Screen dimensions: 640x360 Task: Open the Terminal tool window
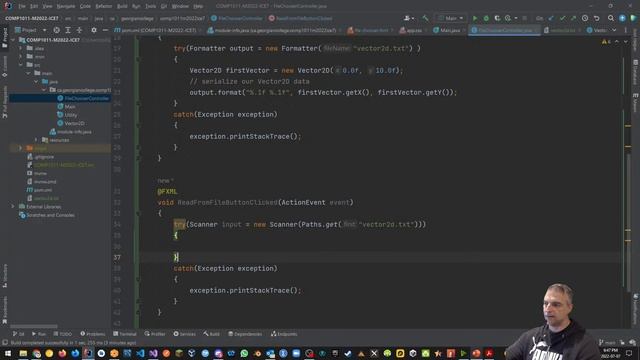pos(124,334)
